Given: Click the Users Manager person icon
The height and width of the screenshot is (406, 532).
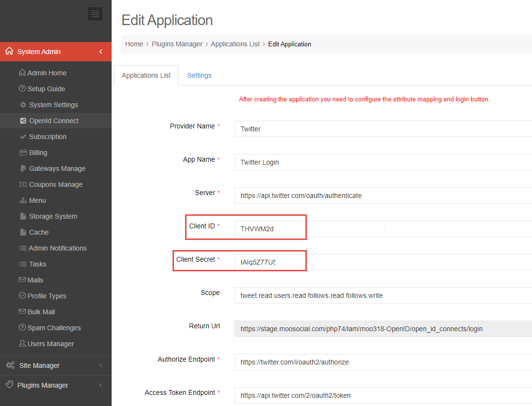Looking at the screenshot, I should pos(22,343).
